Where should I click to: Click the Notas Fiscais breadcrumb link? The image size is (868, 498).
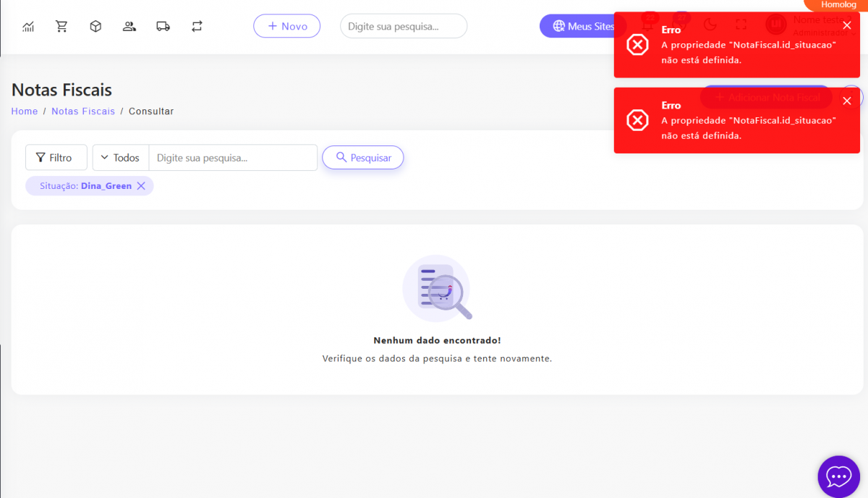click(x=83, y=111)
